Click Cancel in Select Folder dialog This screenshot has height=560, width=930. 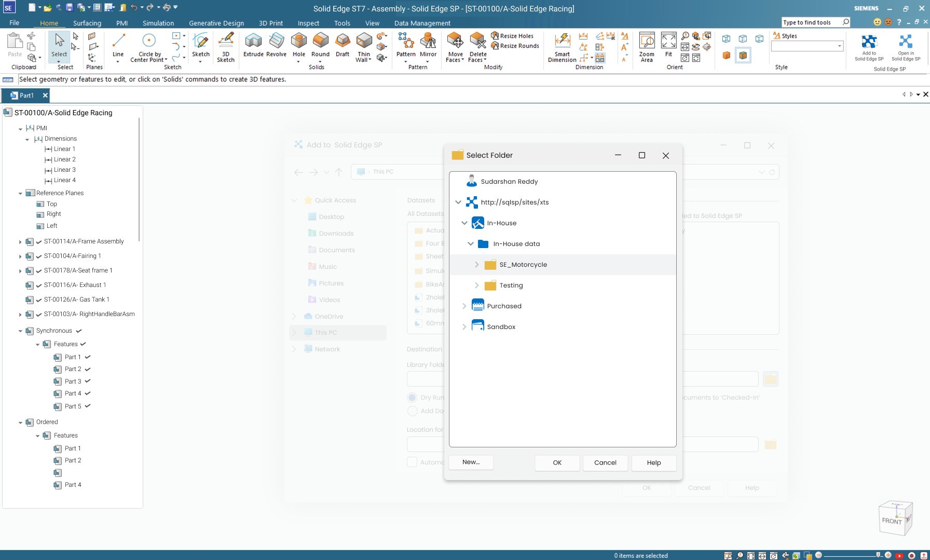[605, 462]
